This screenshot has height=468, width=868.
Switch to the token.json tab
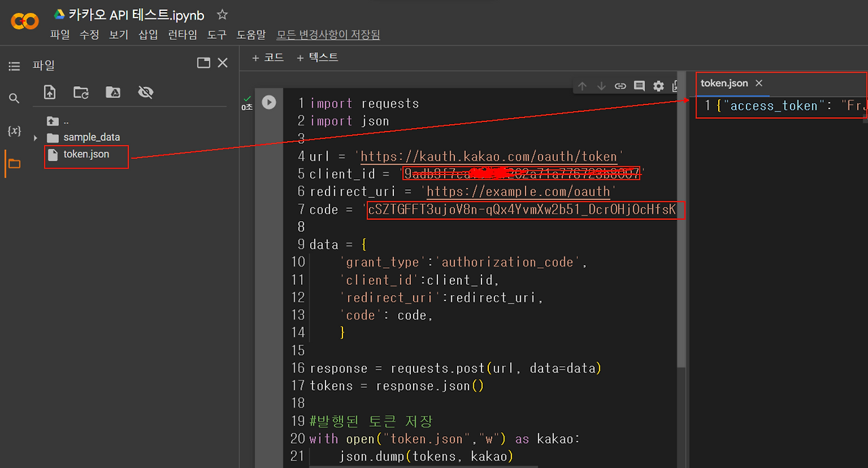pos(724,83)
